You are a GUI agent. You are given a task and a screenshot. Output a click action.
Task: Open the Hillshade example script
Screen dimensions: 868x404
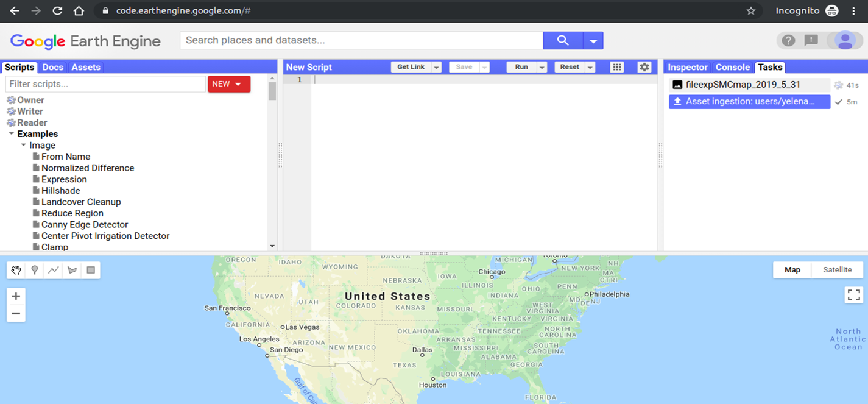[61, 191]
